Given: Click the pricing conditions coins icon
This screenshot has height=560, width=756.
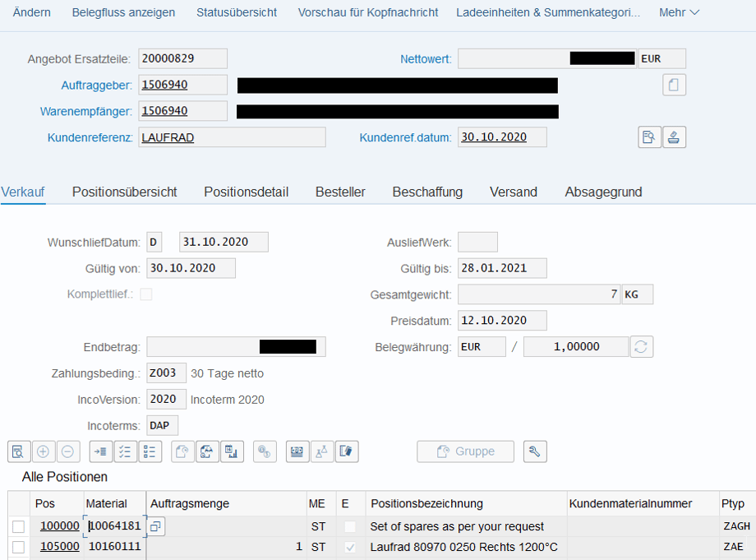Looking at the screenshot, I should (x=265, y=451).
